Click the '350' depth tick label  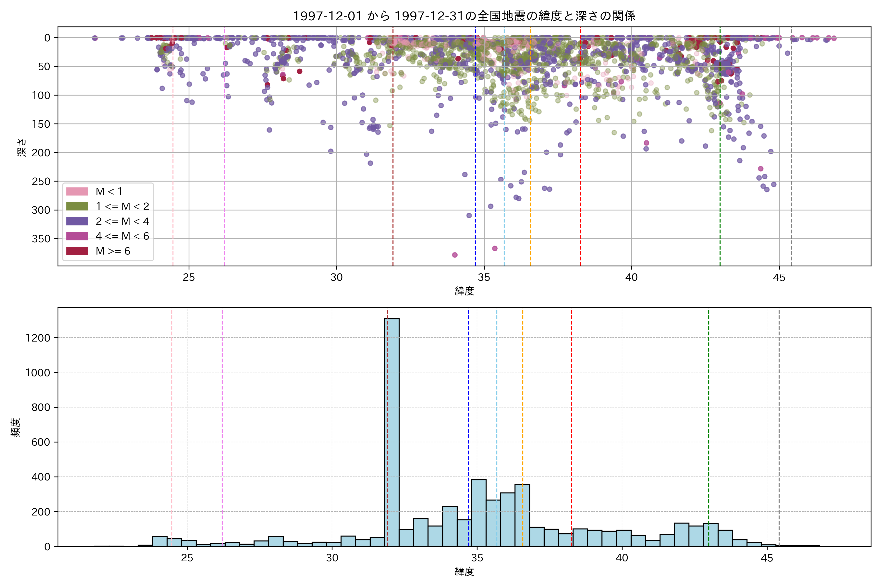41,239
